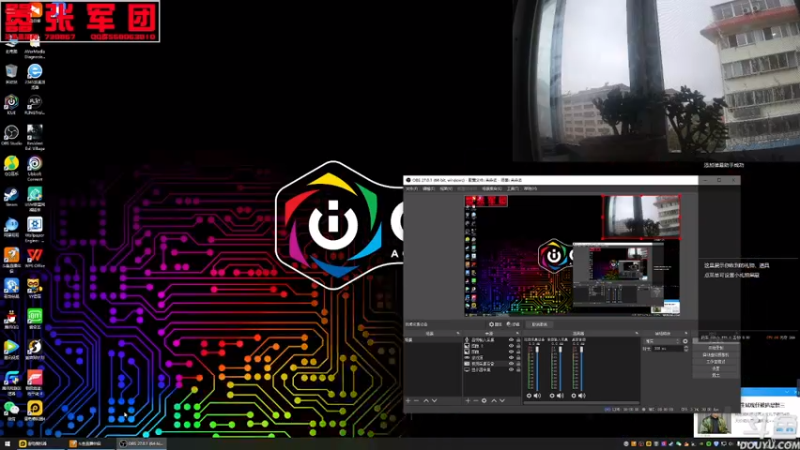Click the second mixer channel volume slider

click(560, 368)
